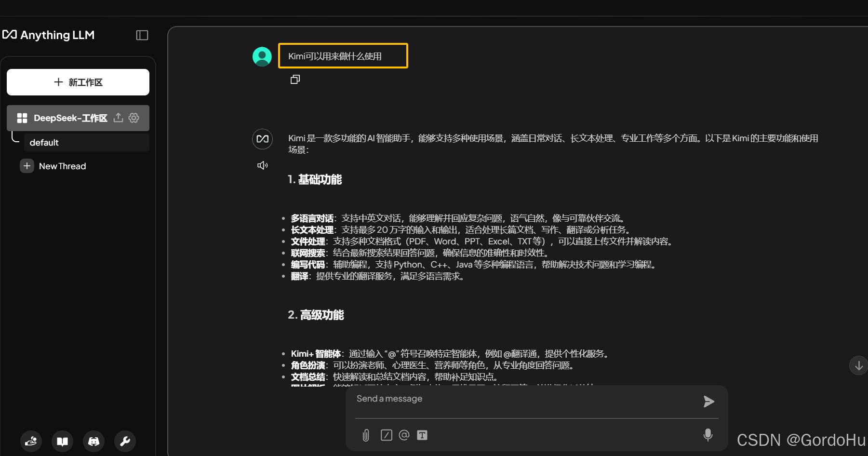Create a new workspace with 新工作区
The height and width of the screenshot is (456, 868).
(78, 82)
